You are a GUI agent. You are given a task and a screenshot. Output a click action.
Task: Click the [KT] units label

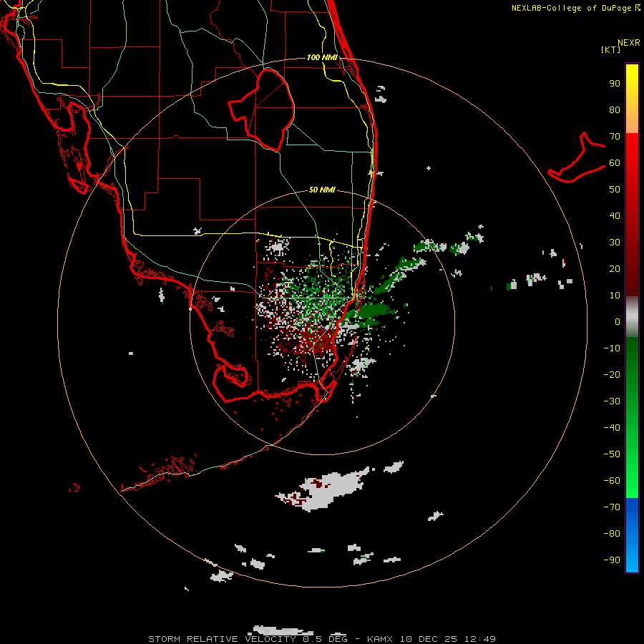(x=611, y=49)
